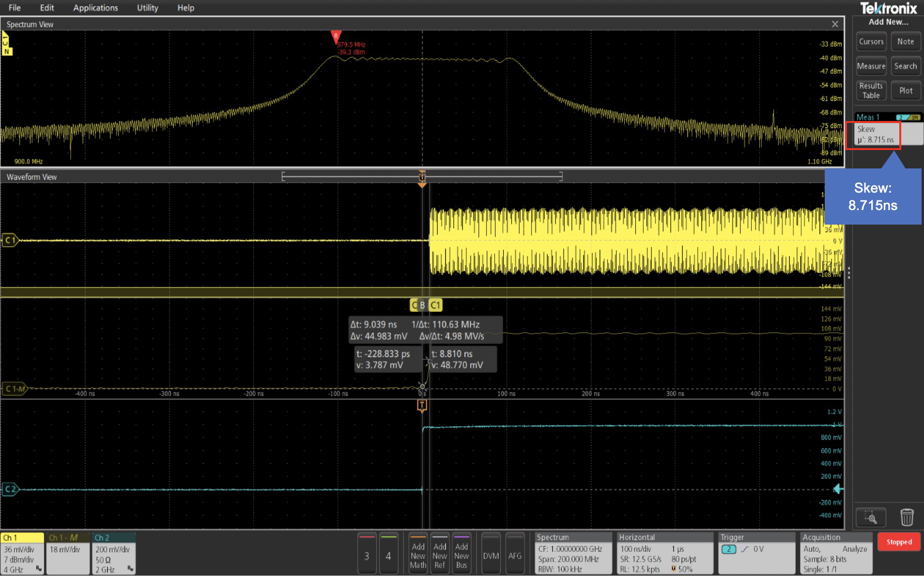Click the C1-M math waveform handle
The width and height of the screenshot is (924, 576).
[15, 389]
